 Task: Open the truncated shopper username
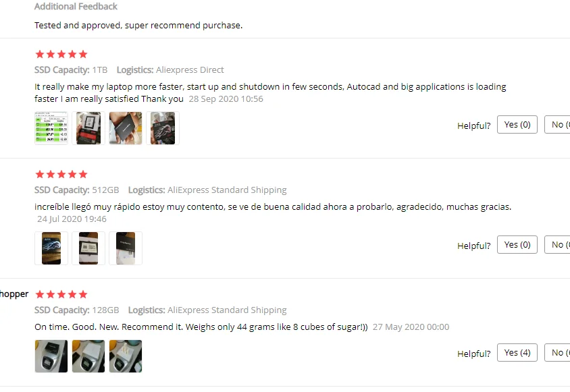pyautogui.click(x=14, y=294)
